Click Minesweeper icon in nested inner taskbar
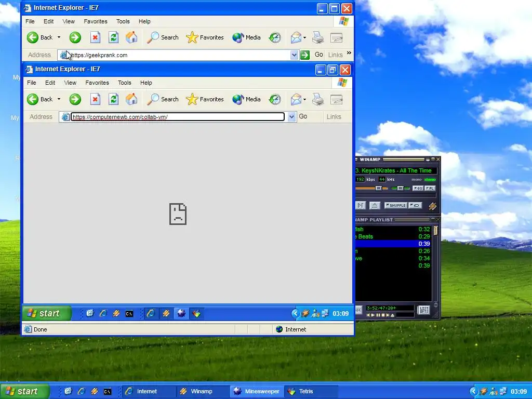The image size is (532, 399). click(181, 313)
